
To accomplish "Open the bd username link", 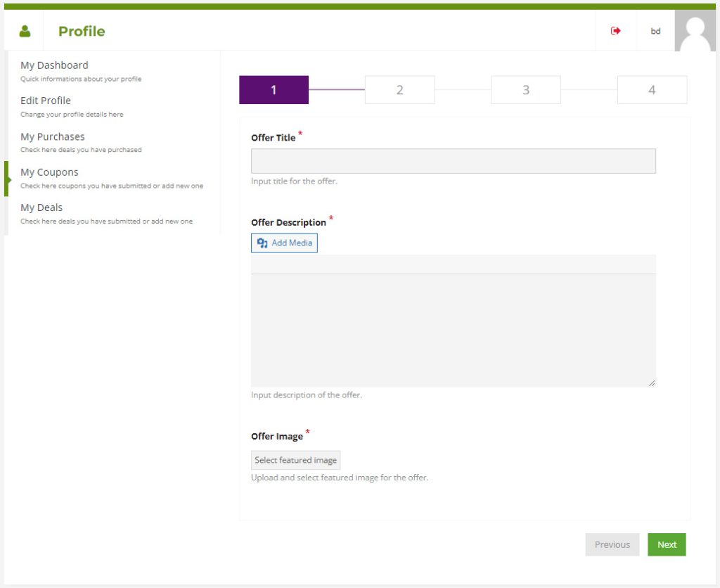I will 655,31.
